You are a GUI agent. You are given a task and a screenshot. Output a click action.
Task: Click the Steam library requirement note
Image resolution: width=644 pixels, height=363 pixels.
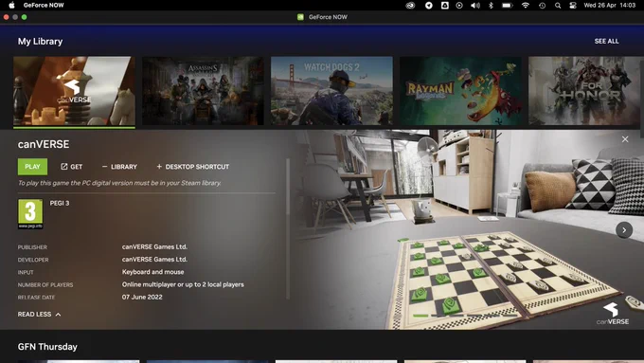[119, 183]
